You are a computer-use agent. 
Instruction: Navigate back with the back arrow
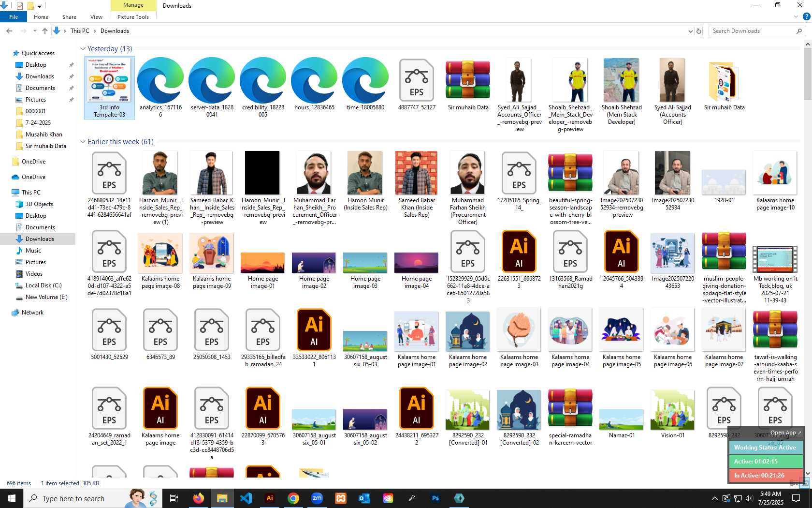[9, 31]
